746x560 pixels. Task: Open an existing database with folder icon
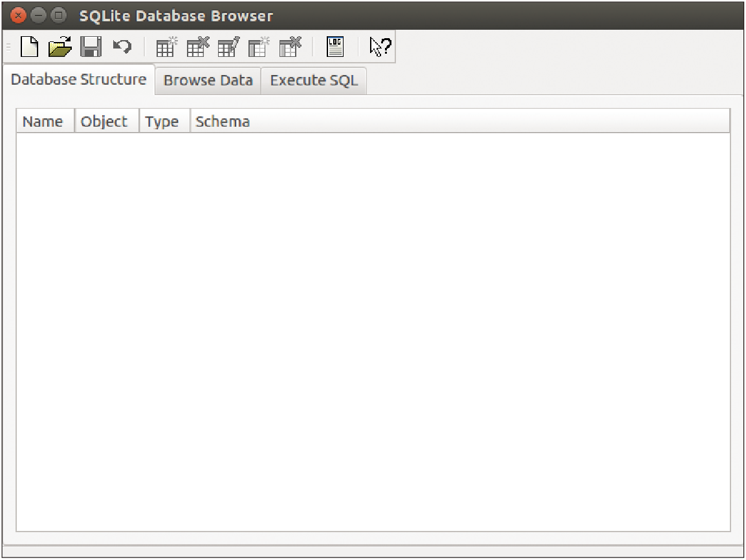tap(60, 47)
